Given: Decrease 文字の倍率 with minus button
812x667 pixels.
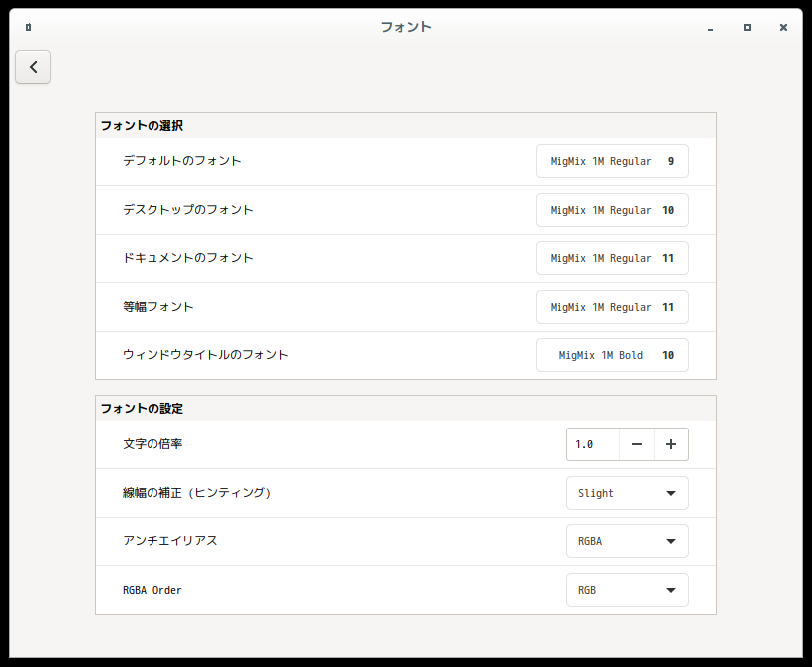Looking at the screenshot, I should 637,444.
